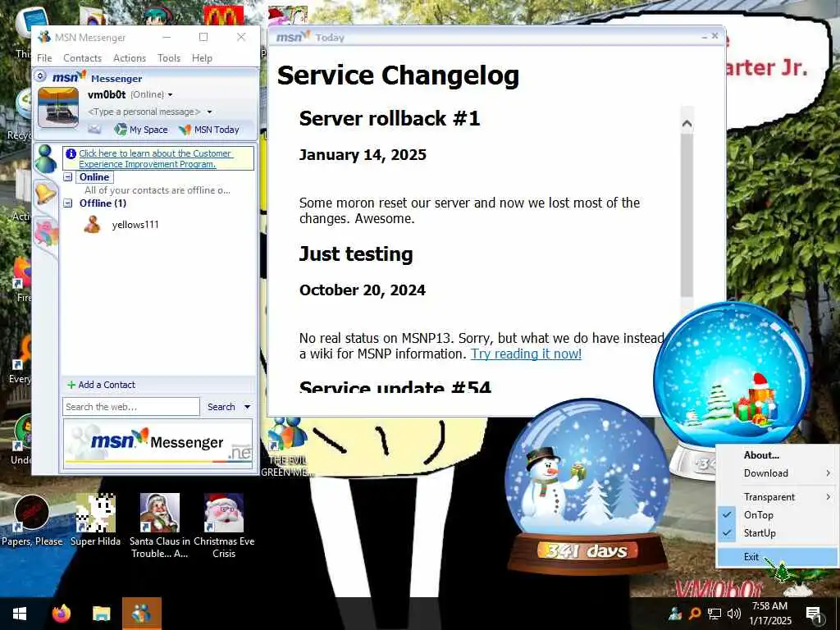Screen dimensions: 840x630
Task: Open MSN Today butterfly icon
Action: tap(185, 129)
